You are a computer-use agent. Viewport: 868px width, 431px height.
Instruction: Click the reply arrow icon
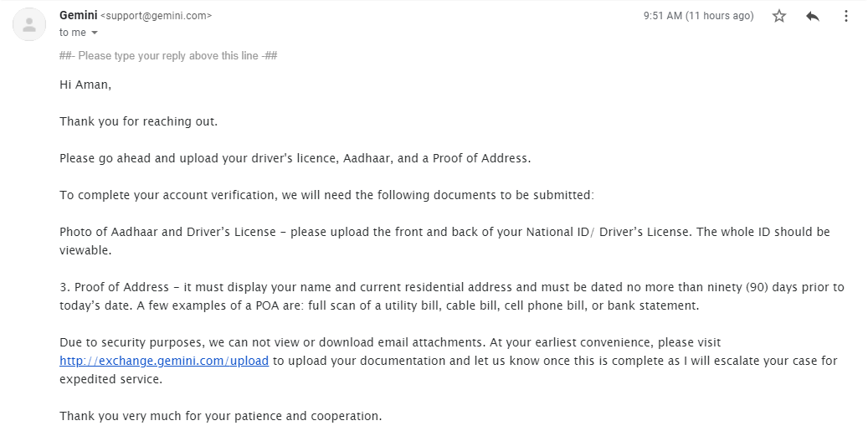click(x=812, y=16)
